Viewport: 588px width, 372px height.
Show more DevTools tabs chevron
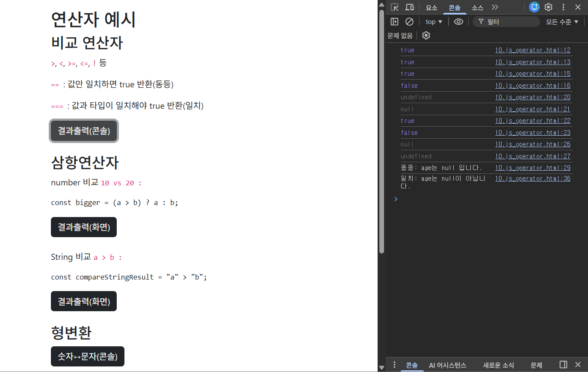[495, 7]
